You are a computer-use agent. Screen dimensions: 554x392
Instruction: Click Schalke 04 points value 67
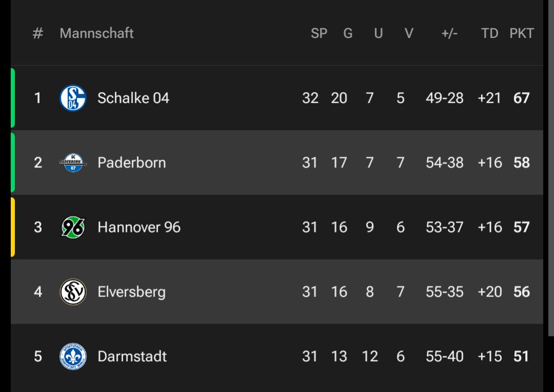click(522, 98)
